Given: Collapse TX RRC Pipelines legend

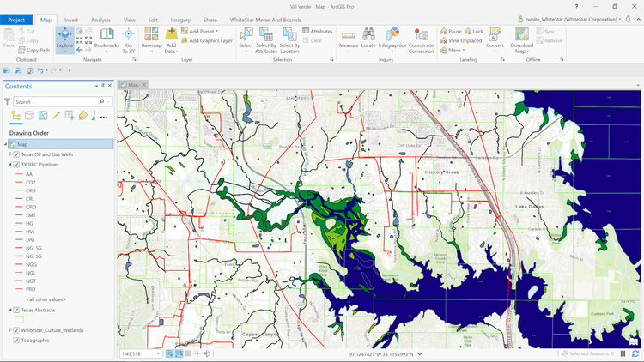Looking at the screenshot, I should [10, 165].
